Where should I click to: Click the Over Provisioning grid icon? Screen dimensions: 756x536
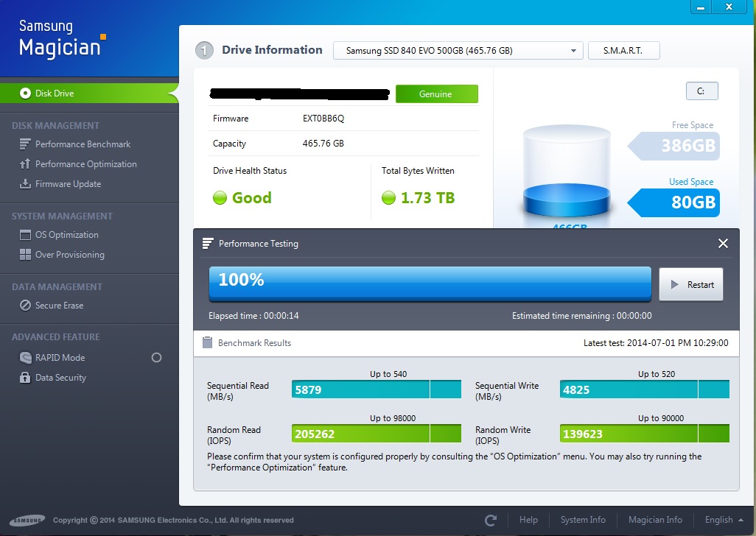click(25, 254)
